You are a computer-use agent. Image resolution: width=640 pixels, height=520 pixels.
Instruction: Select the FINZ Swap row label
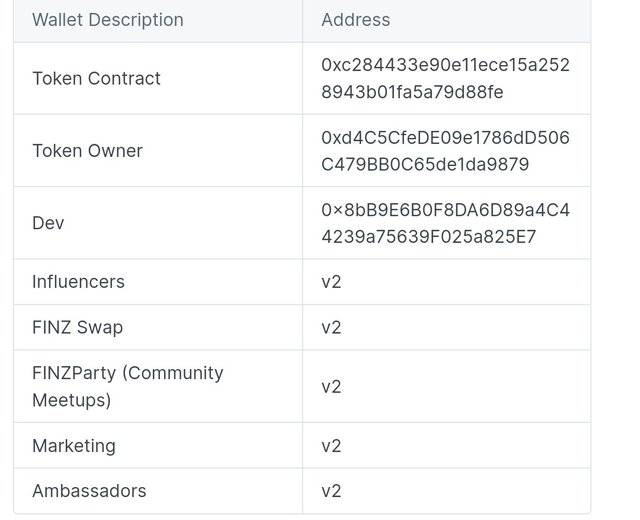click(77, 327)
